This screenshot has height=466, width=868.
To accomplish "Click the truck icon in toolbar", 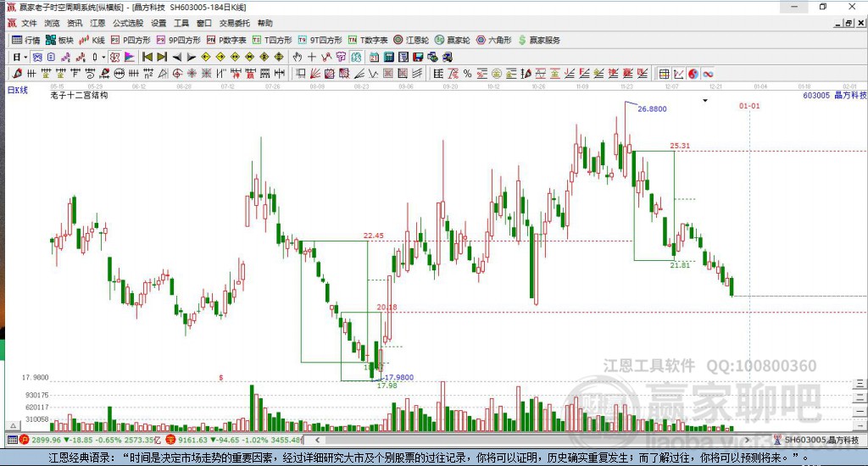I will point(448,57).
